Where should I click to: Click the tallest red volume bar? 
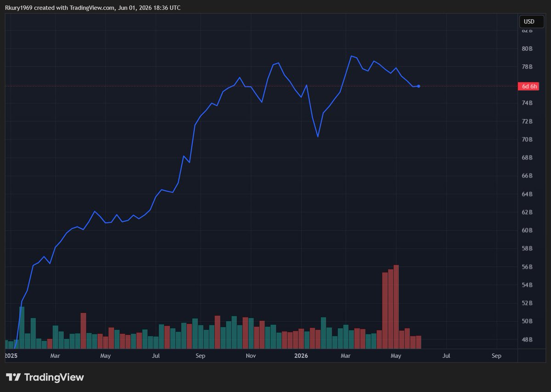tap(396, 307)
